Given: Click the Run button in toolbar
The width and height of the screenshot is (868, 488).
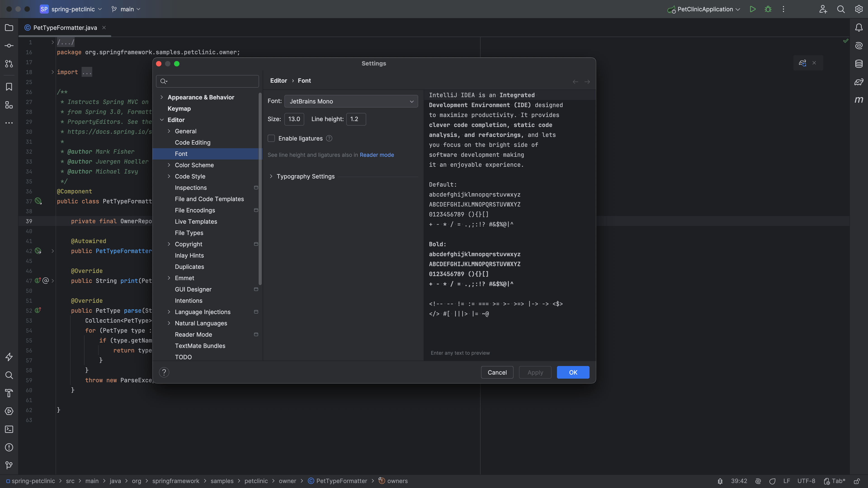Looking at the screenshot, I should 753,9.
